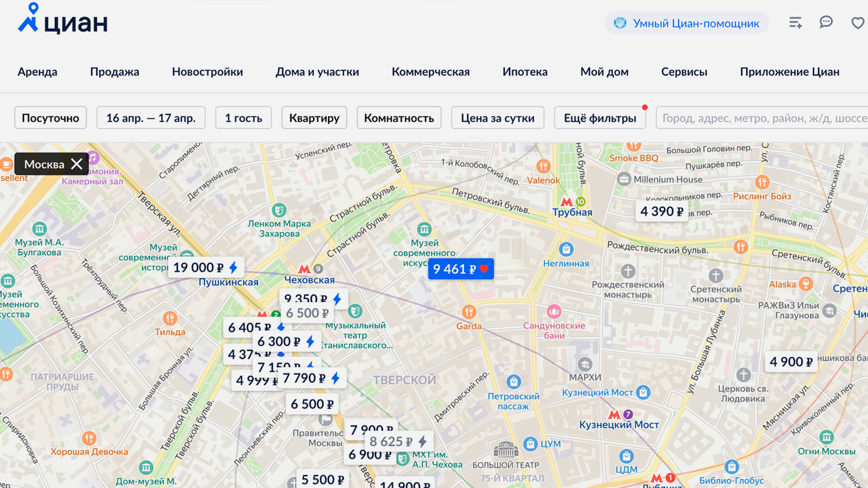Open the Аренда menu
Screen dimensions: 868x488
[37, 72]
